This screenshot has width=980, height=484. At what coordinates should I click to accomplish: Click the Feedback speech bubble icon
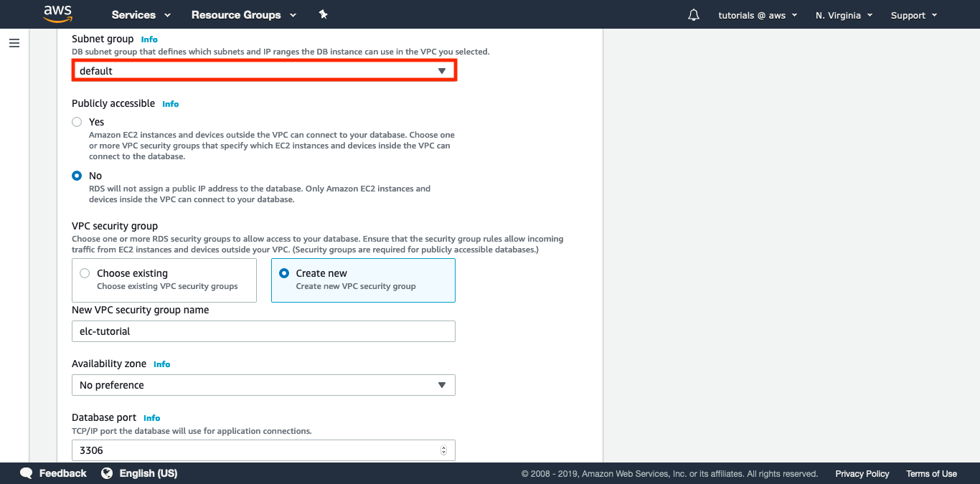pyautogui.click(x=27, y=473)
